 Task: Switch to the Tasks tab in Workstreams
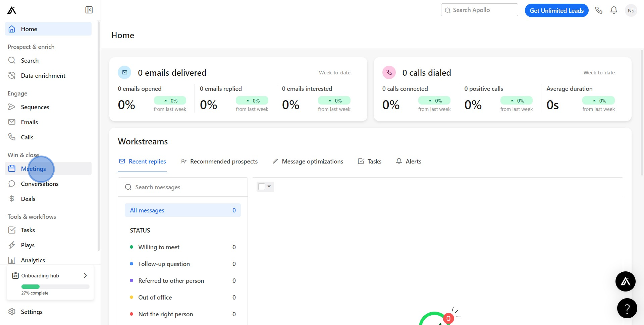(370, 161)
